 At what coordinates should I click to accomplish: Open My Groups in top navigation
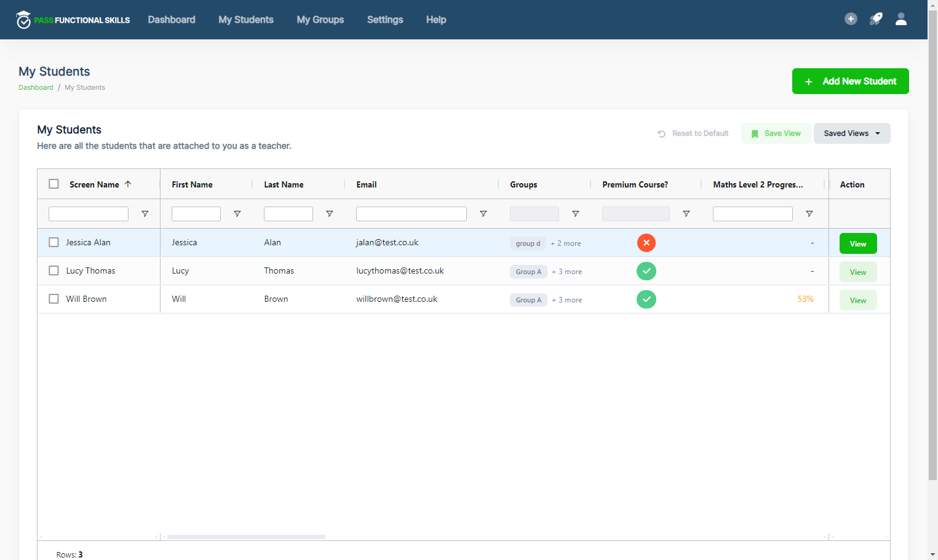(320, 20)
